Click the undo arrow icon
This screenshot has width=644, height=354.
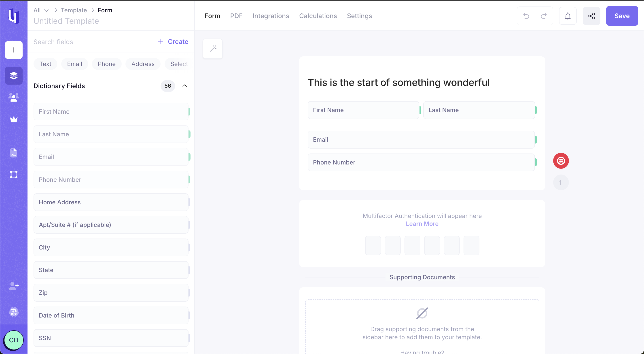(x=526, y=16)
